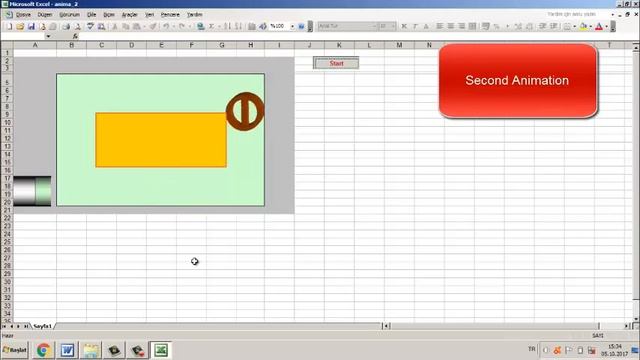Screen dimensions: 640x360
Task: Click the Undo arrow icon
Action: [166, 27]
